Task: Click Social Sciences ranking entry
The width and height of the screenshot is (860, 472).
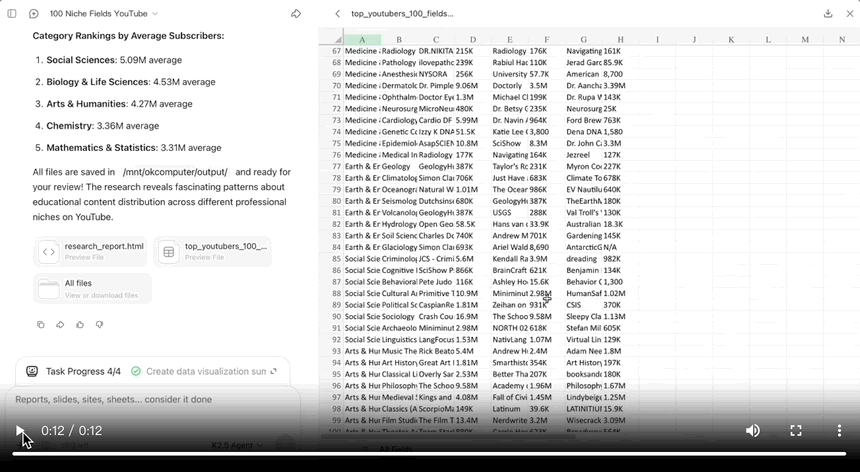Action: click(114, 60)
